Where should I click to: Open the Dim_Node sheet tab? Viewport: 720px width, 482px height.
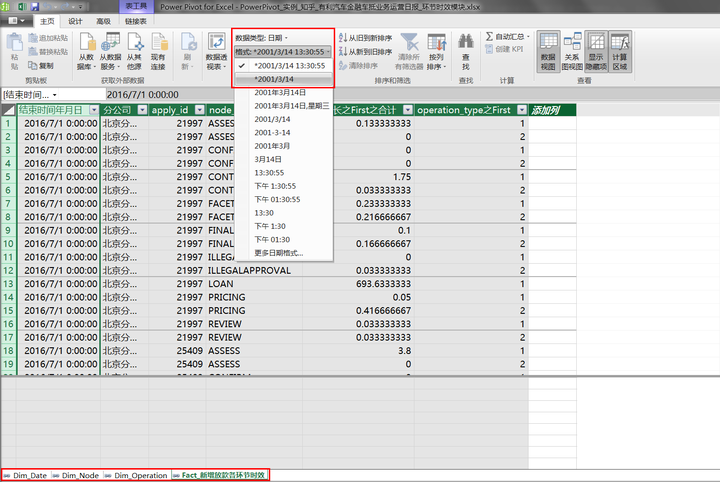pos(76,475)
